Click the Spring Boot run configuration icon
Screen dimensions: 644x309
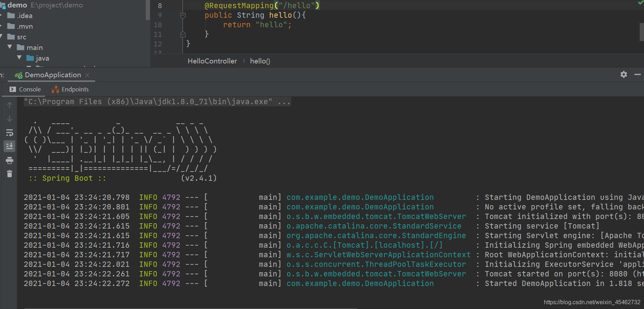18,75
